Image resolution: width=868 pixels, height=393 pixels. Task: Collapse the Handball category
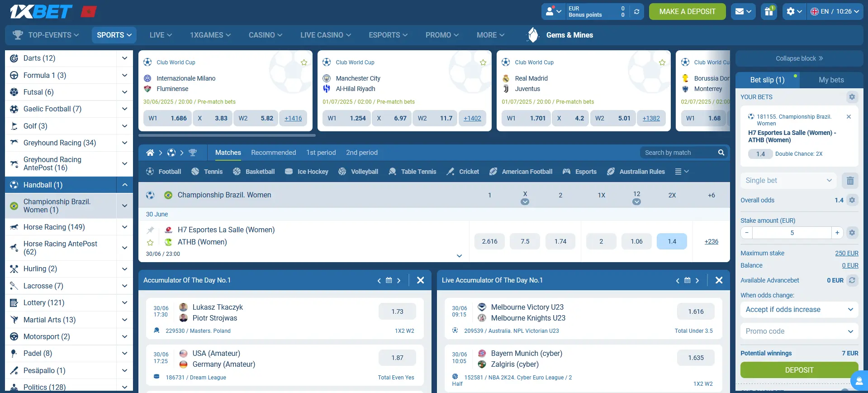[124, 185]
